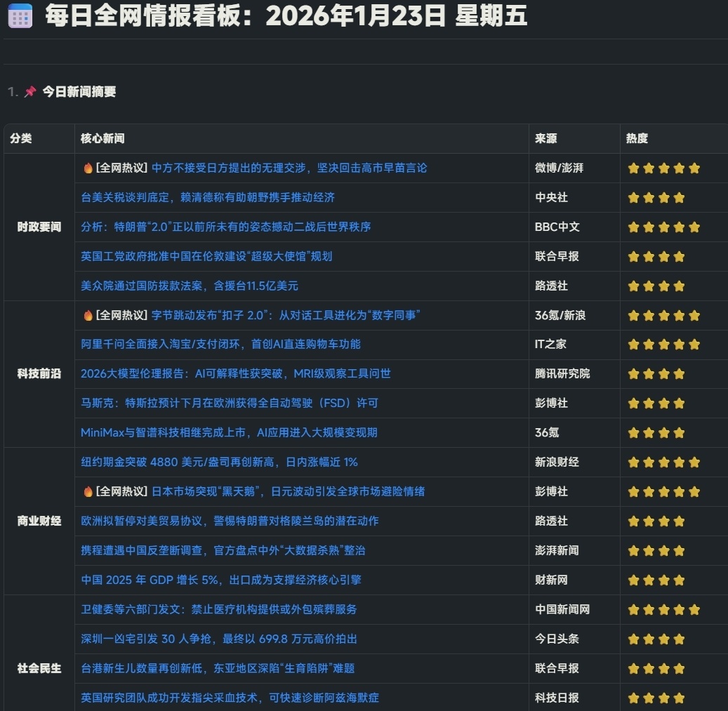Open link 中国 2025 年 GDP 增长 5%
Screen dimensions: 728x711
point(221,580)
